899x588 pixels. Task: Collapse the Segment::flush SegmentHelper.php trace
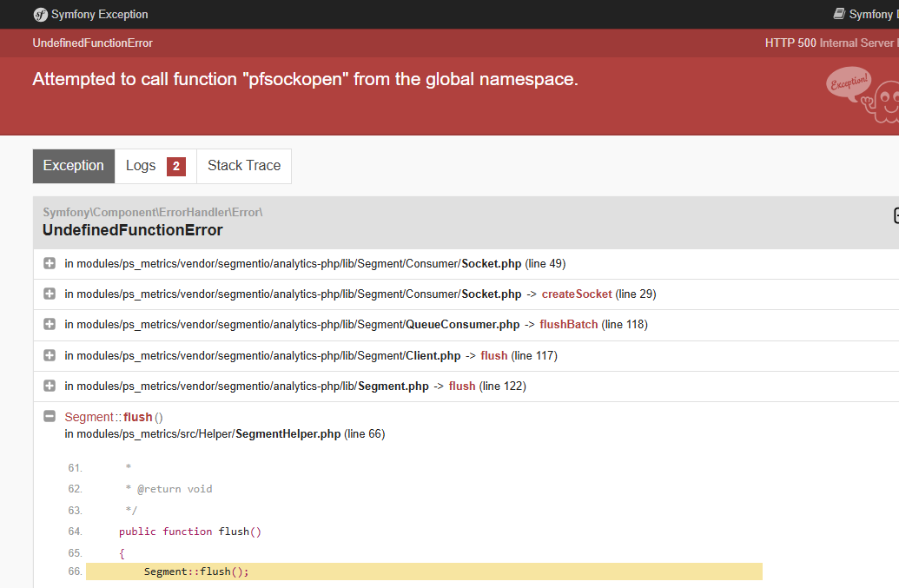(x=50, y=416)
